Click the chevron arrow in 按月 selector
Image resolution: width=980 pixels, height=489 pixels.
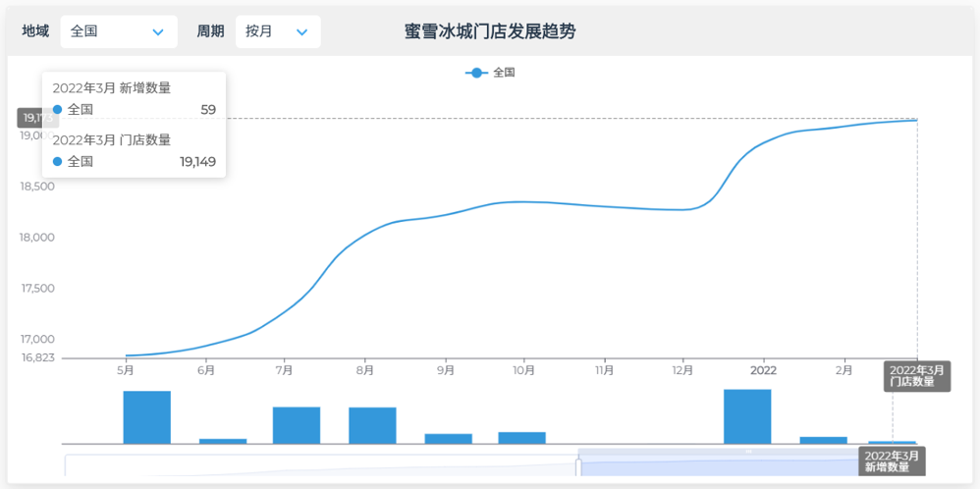coord(301,32)
